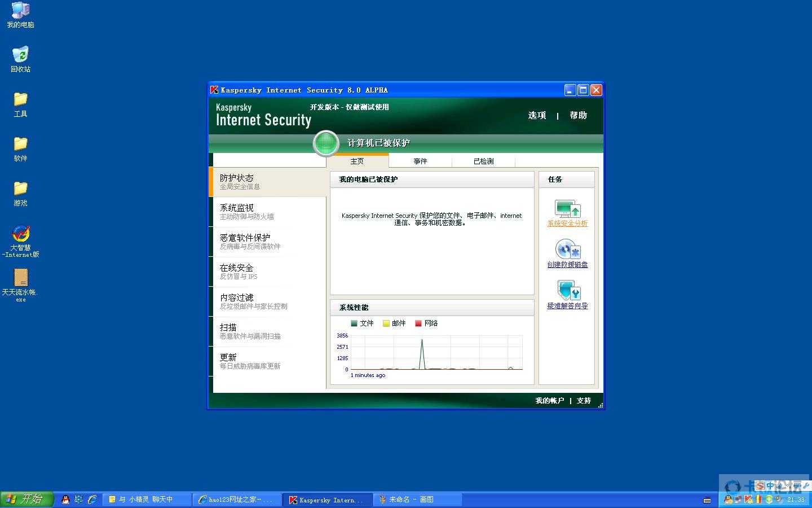Screen dimensions: 812x508
Task: Click the 系统性能 panel header
Action: tap(432, 308)
